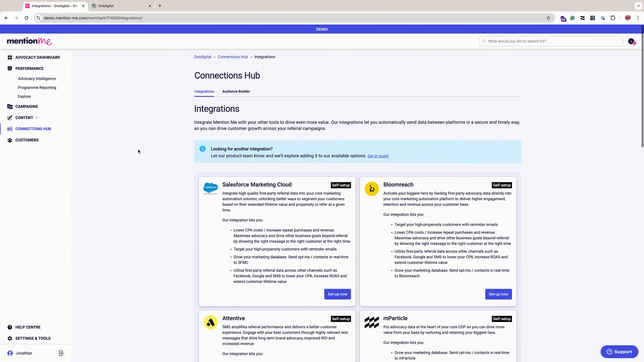Click the Connections Hub sidebar icon

10,129
